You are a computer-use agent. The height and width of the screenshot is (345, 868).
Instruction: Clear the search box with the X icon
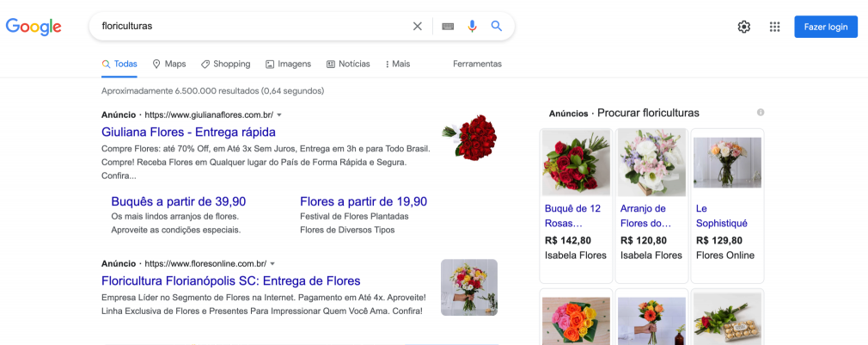418,26
